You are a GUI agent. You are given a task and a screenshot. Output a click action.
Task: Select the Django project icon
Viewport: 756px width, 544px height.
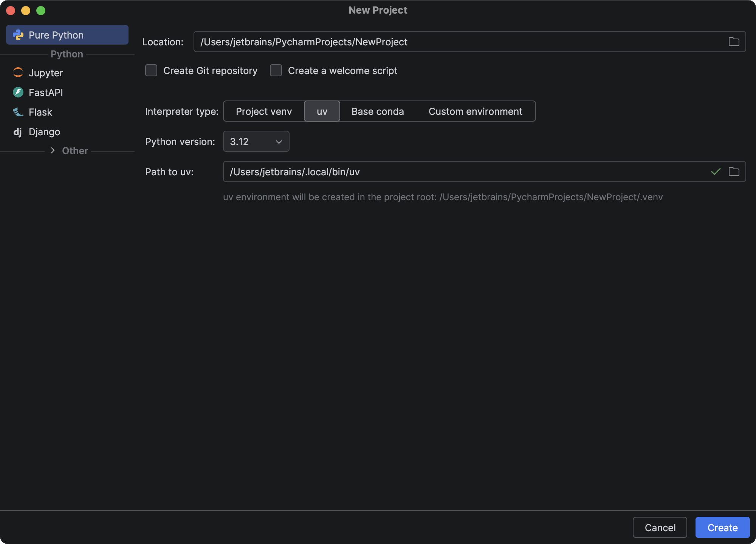[18, 131]
